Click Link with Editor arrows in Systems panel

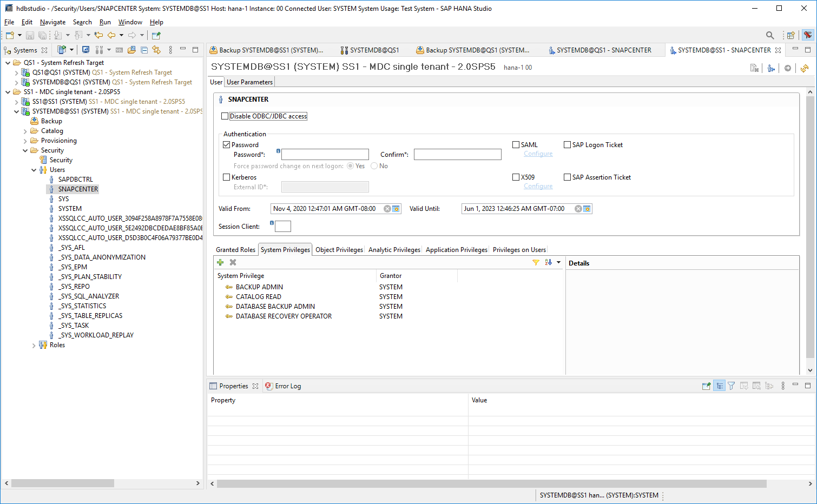click(156, 50)
